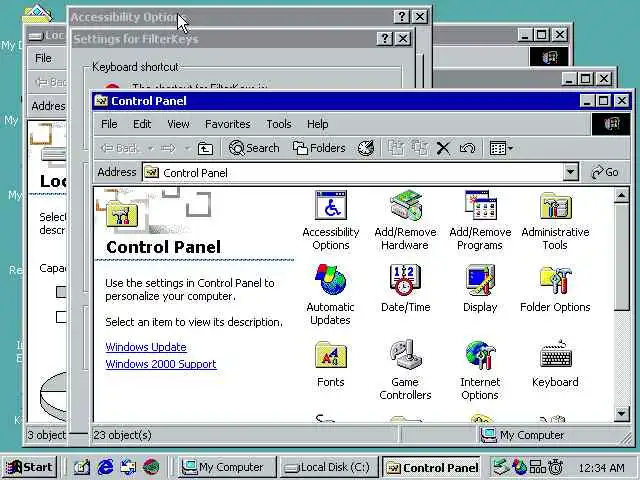Open the Keyboard applet icon

click(x=555, y=363)
